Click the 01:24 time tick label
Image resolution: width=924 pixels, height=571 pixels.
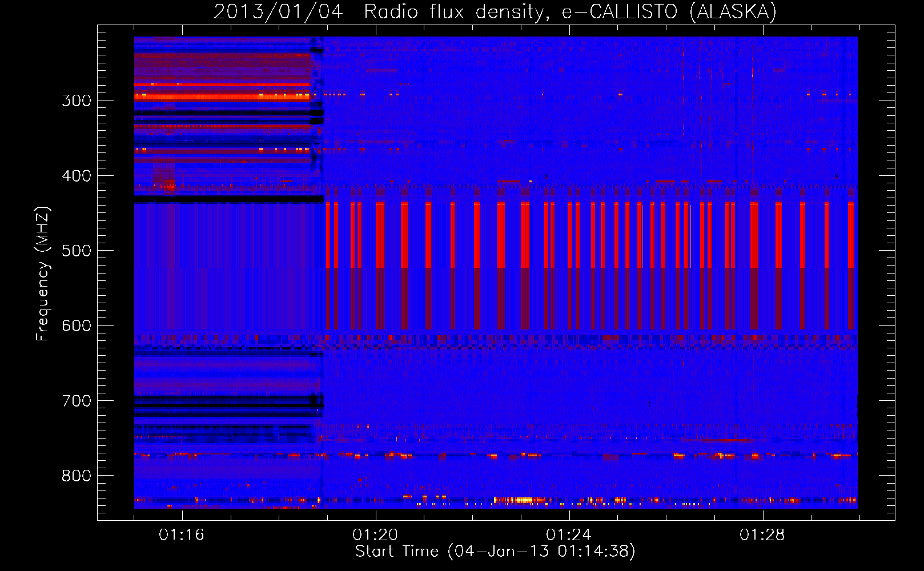pos(569,534)
